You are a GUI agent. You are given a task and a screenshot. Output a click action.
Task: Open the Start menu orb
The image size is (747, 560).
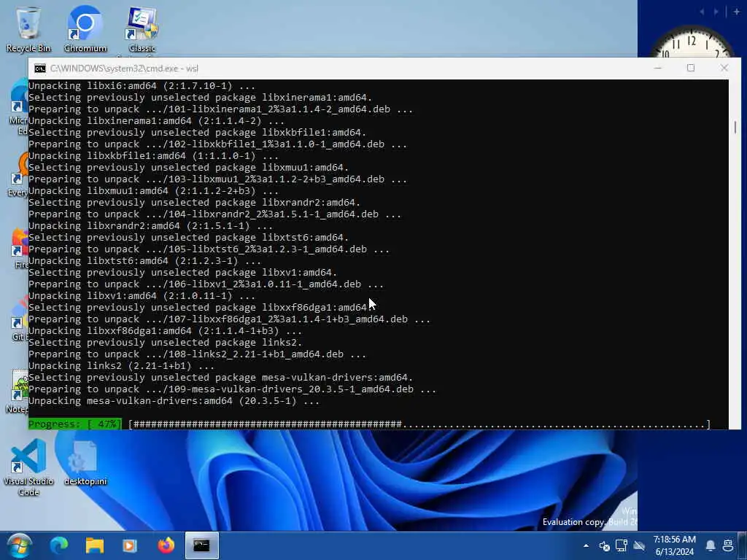pos(19,545)
